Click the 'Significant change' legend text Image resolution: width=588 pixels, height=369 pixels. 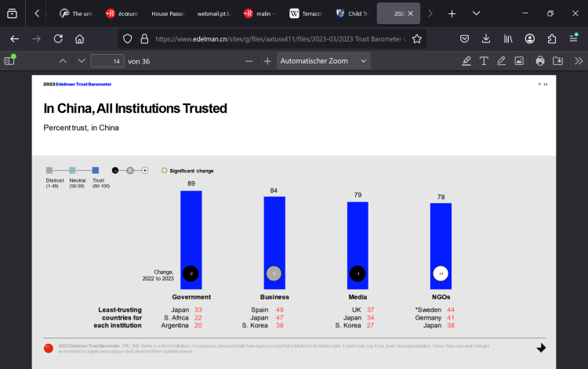pyautogui.click(x=191, y=171)
